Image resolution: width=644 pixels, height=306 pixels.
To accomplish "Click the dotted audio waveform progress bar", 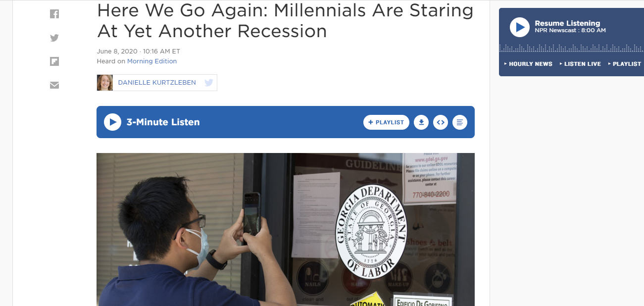I will point(571,48).
